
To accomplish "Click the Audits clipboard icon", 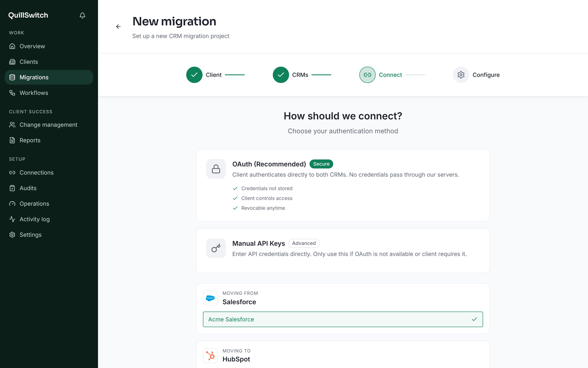I will (x=12, y=188).
